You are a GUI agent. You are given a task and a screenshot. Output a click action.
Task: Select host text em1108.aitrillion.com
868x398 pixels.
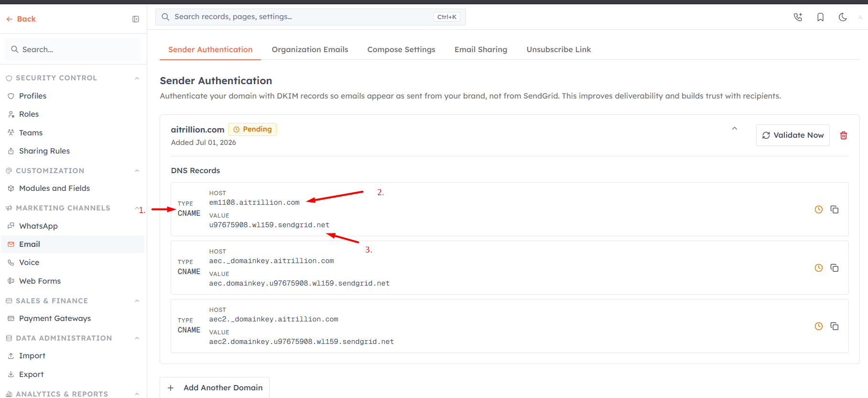(254, 202)
